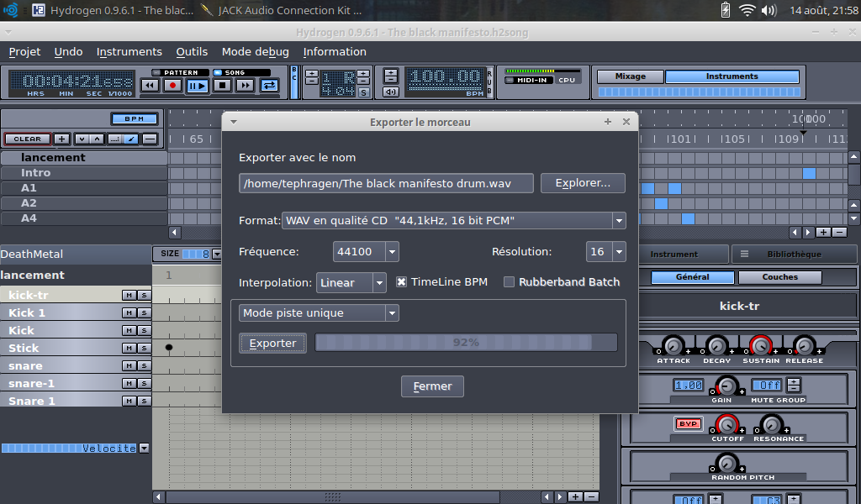The image size is (861, 504).
Task: Toggle the loop song button
Action: point(269,86)
